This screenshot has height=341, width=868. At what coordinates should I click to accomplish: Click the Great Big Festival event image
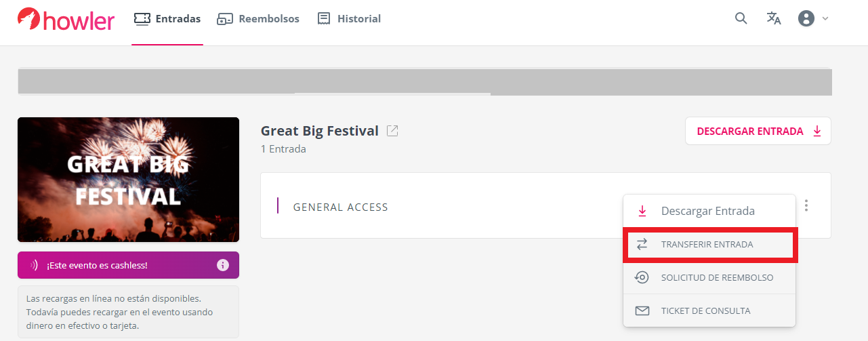[128, 180]
